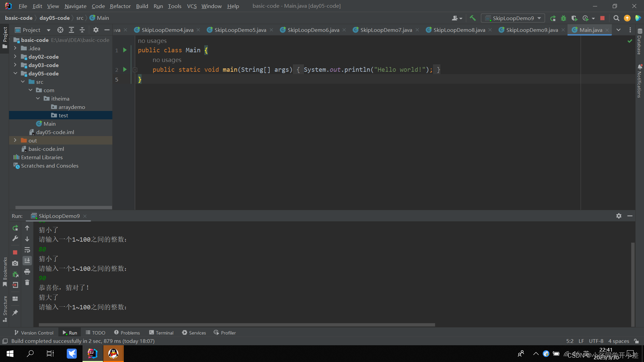Screen dimensions: 644x362
Task: Expand the day02-code folder
Action: pos(15,57)
